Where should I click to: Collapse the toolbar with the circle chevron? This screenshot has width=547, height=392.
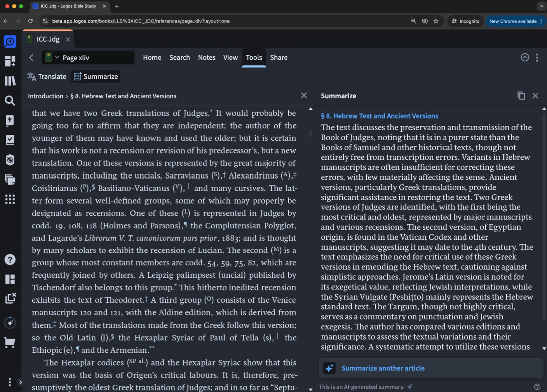tap(525, 57)
